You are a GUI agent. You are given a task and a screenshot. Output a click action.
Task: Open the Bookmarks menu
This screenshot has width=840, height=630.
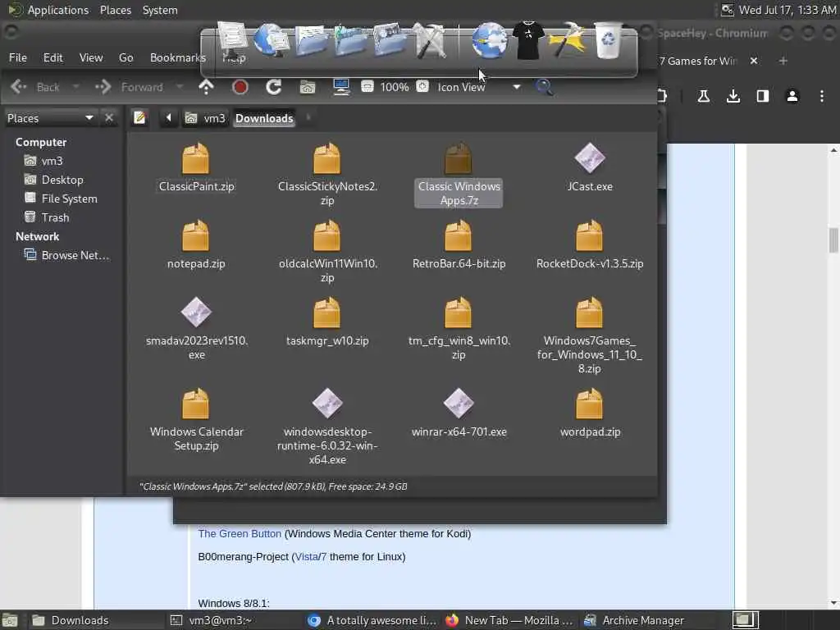click(177, 57)
